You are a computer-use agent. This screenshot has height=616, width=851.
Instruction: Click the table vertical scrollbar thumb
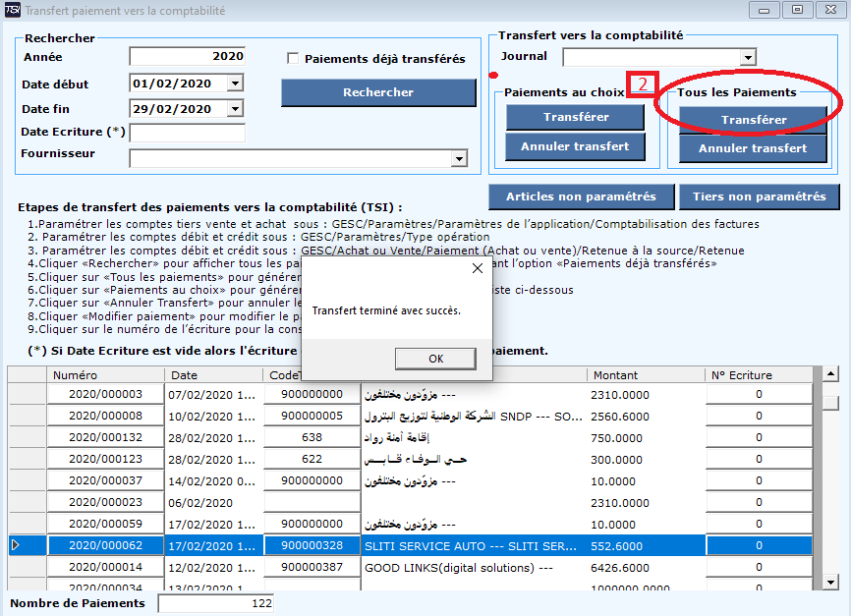pos(830,402)
